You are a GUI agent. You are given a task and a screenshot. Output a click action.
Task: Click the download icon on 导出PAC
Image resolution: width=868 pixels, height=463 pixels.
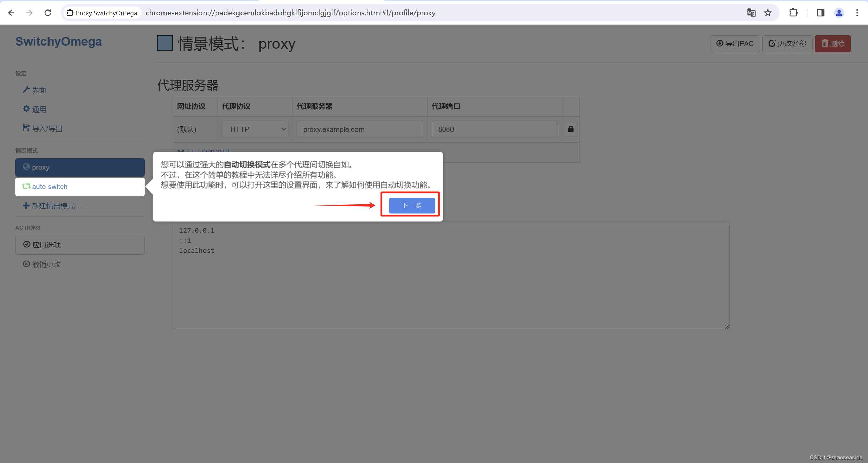pyautogui.click(x=719, y=43)
